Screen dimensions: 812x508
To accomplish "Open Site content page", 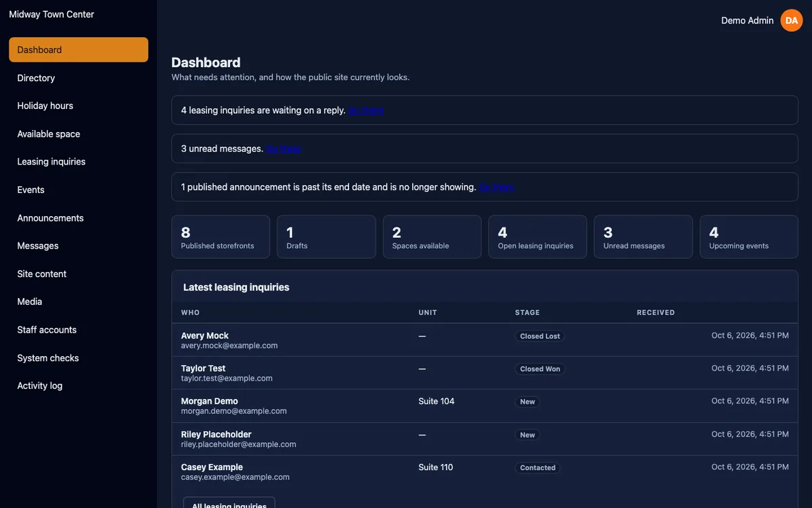I will 78,274.
